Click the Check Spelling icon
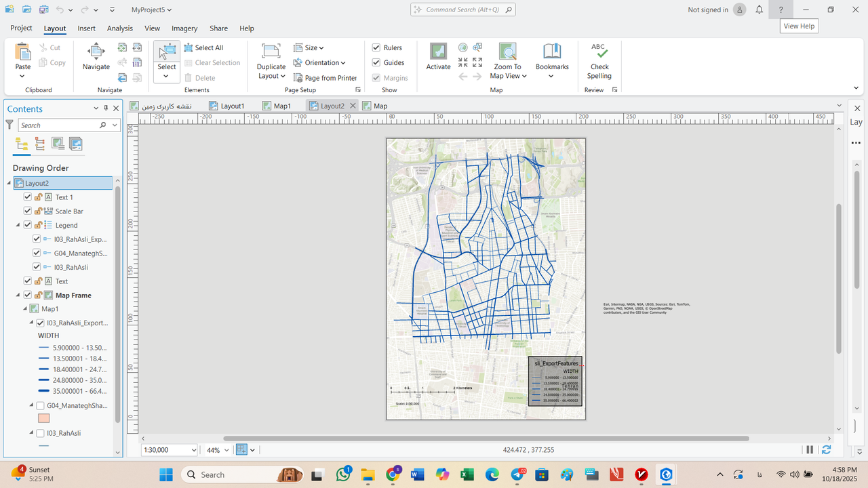This screenshot has height=488, width=868. (599, 52)
